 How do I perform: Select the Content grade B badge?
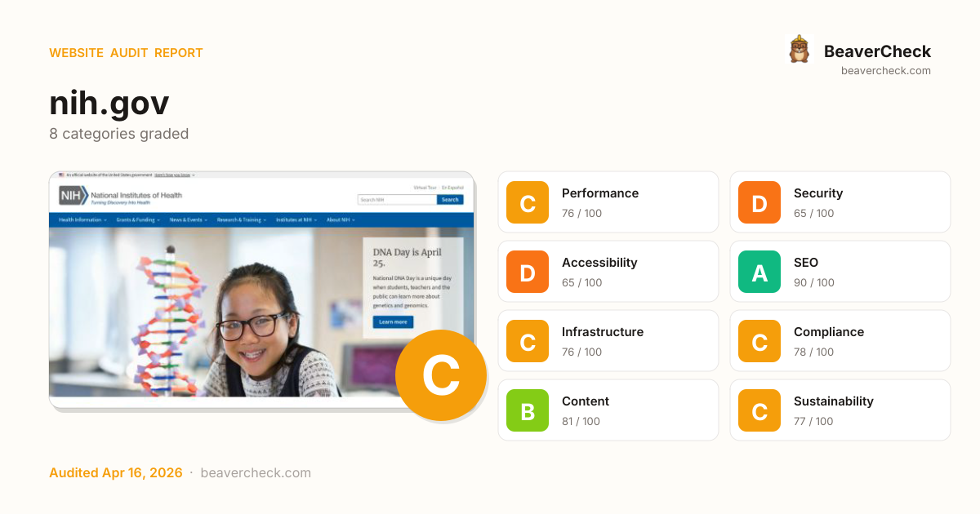[x=528, y=410]
